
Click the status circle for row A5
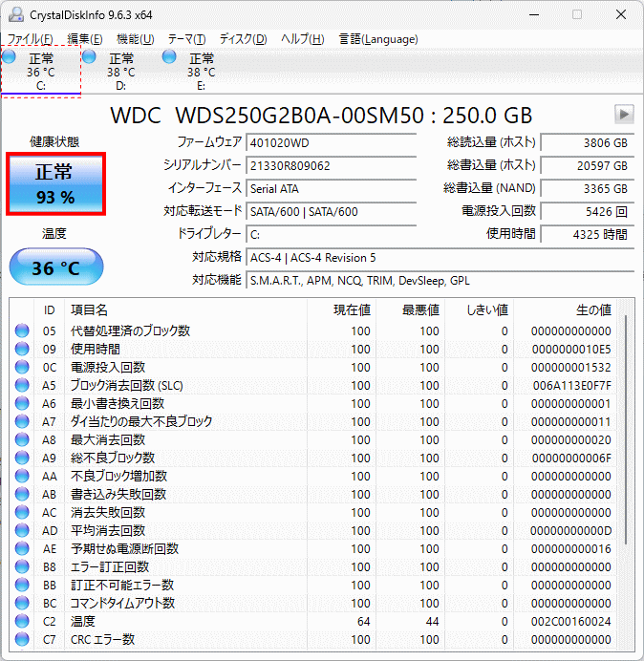(22, 385)
